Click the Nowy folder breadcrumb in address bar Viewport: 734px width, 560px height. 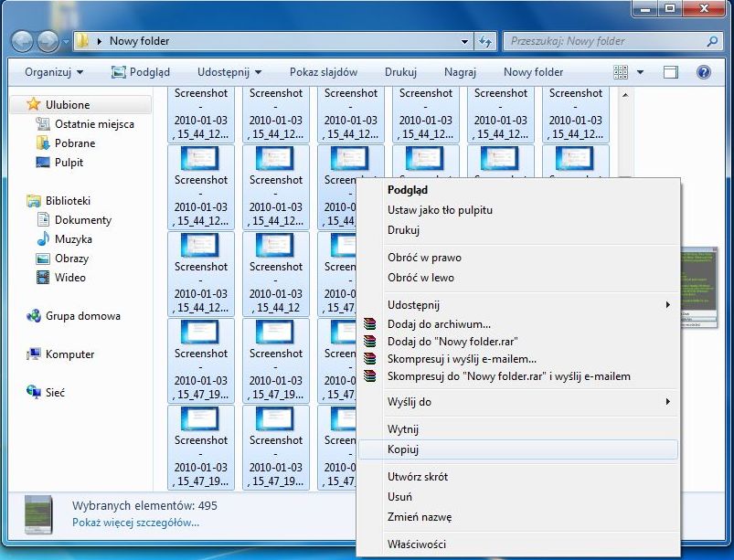(140, 41)
